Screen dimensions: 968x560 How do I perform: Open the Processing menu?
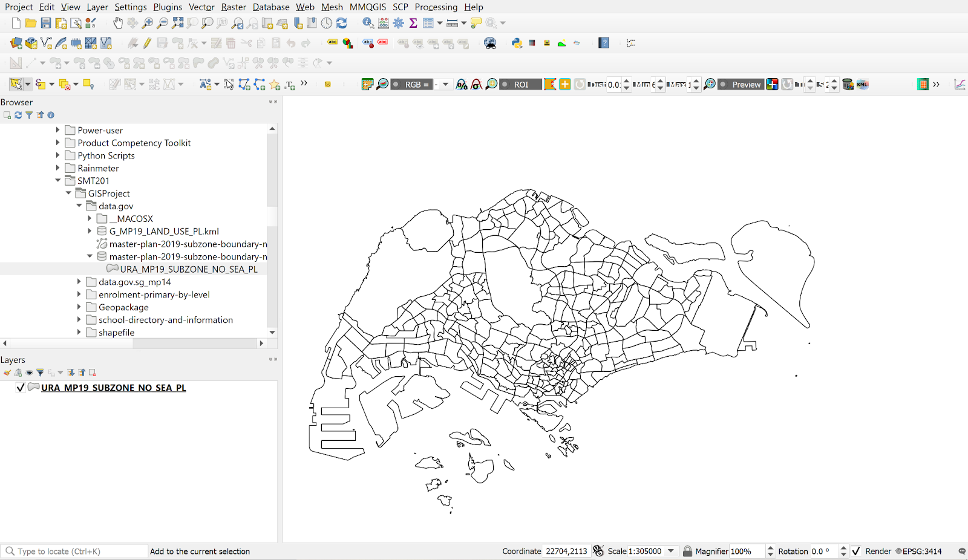click(x=436, y=7)
